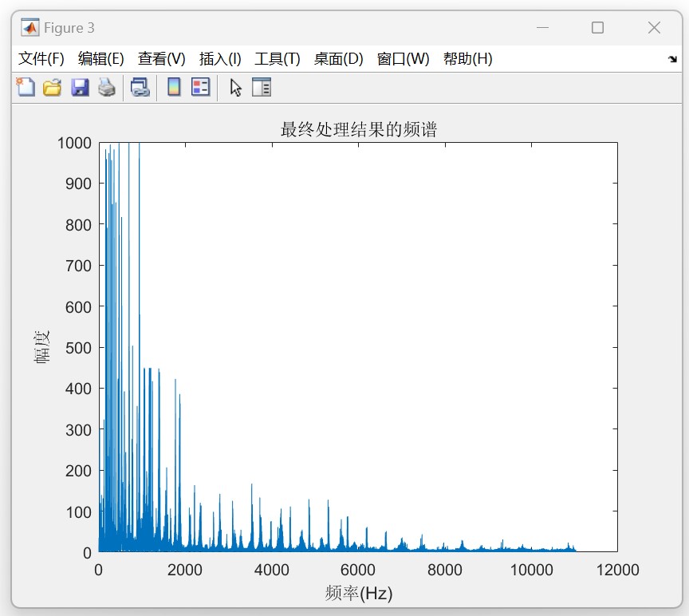
Task: Click the x-axis tick label 2000
Action: point(184,570)
